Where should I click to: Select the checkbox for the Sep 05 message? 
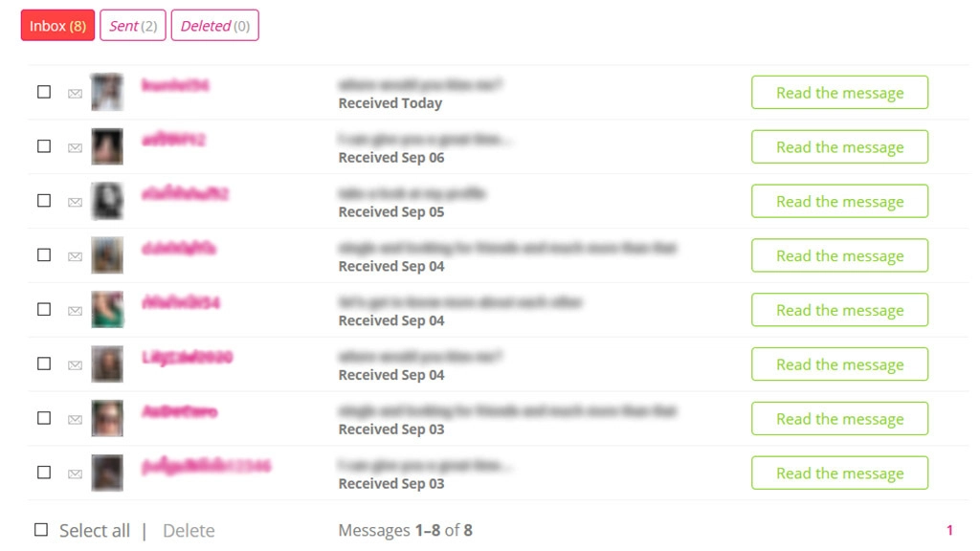44,201
